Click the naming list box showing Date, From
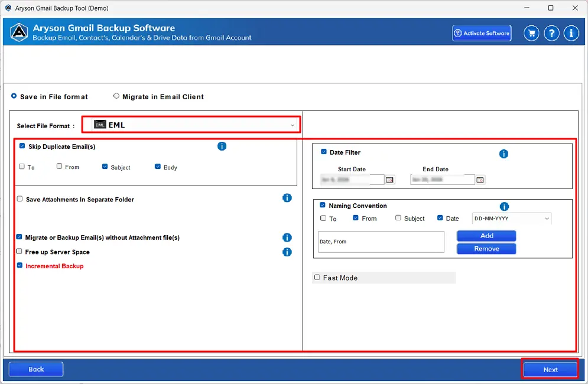Viewport: 588px width, 384px height. 381,242
